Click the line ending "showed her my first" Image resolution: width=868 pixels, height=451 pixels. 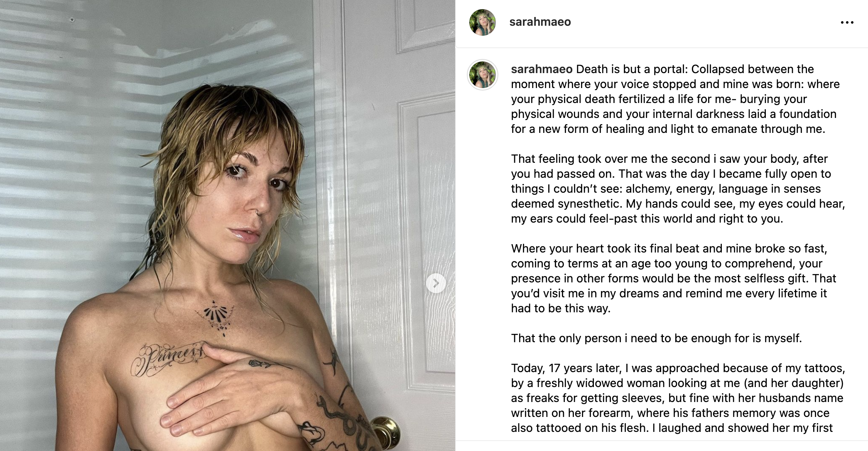(672, 428)
